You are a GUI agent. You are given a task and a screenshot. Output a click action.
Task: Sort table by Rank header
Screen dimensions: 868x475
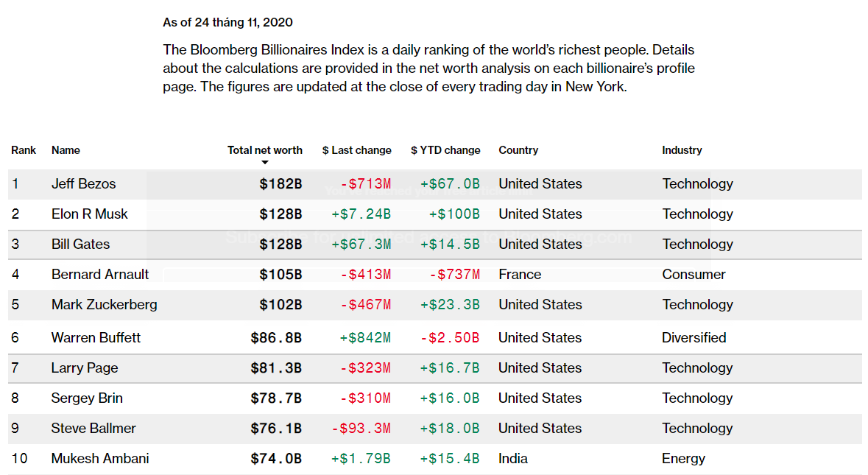[24, 150]
